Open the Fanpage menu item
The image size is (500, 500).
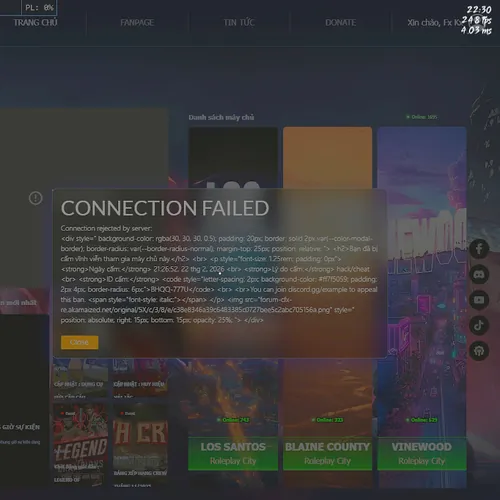click(137, 23)
